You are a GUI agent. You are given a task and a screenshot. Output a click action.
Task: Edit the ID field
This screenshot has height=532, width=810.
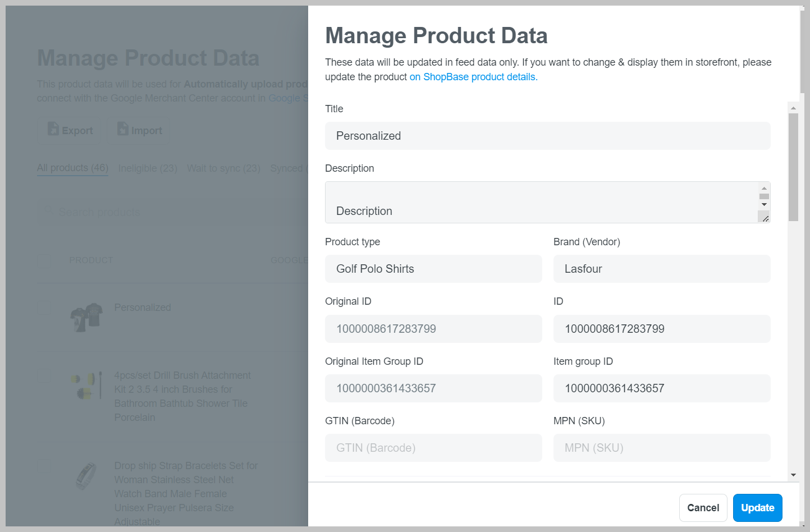662,329
